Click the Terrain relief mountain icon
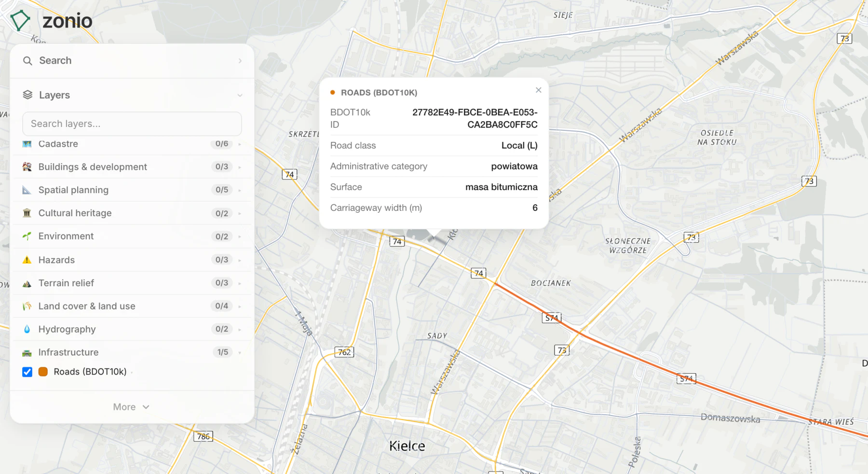This screenshot has width=868, height=474. (27, 283)
